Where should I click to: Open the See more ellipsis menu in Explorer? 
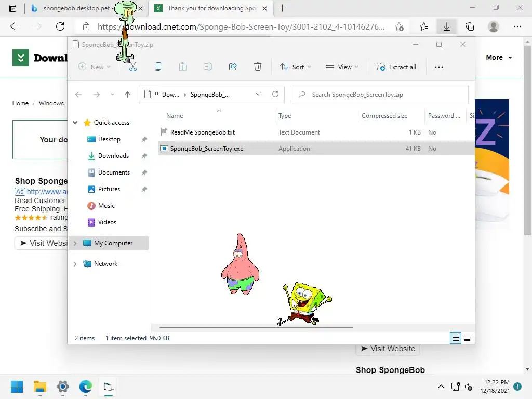coord(438,67)
